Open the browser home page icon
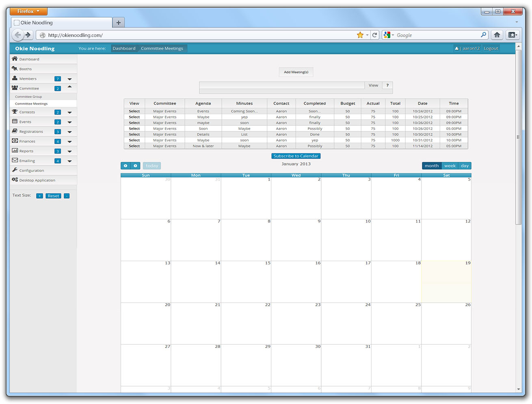The height and width of the screenshot is (404, 532). coord(497,35)
